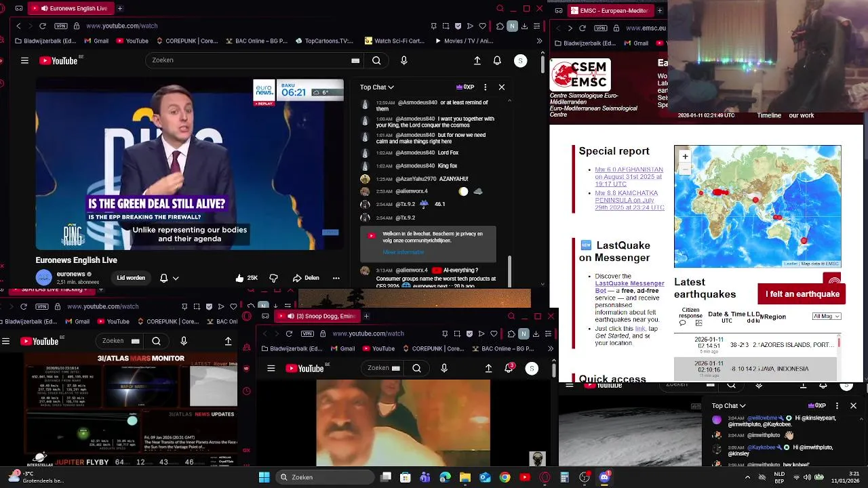Viewport: 868px width, 488px height.
Task: Open All Mag dropdown on EMSC page
Action: 827,316
